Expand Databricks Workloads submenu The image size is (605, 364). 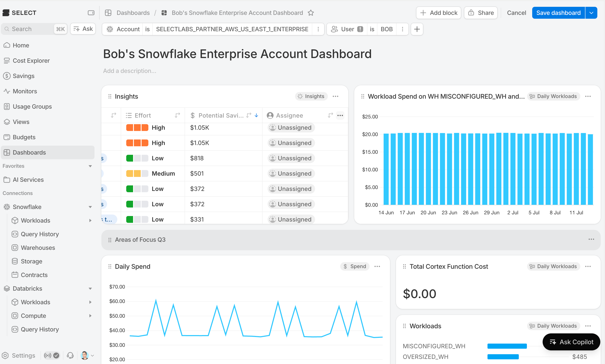click(x=90, y=302)
